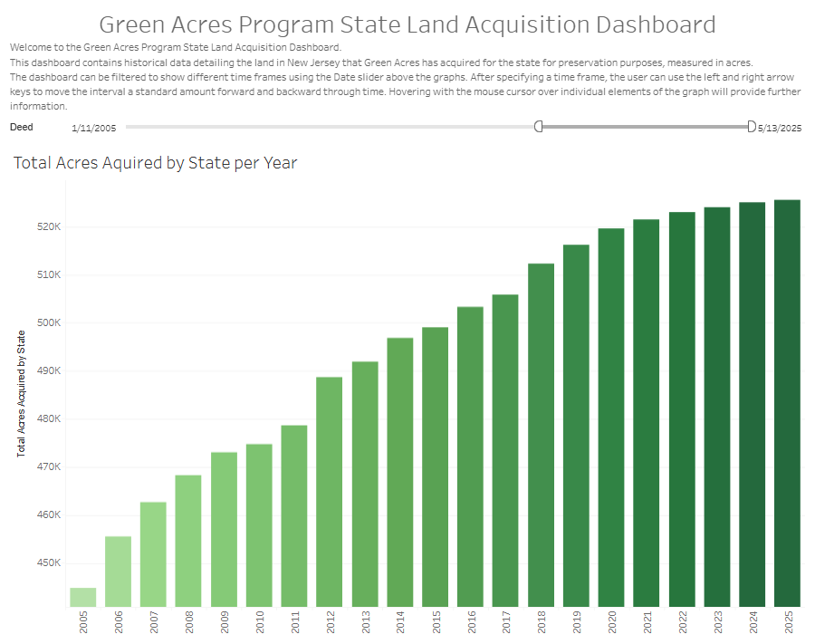Select the 2013 bar in the chart
Screen dimensions: 815x644
point(366,484)
